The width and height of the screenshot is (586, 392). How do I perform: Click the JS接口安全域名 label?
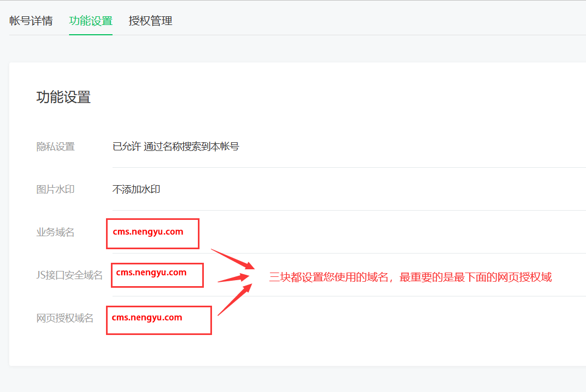[x=70, y=275]
